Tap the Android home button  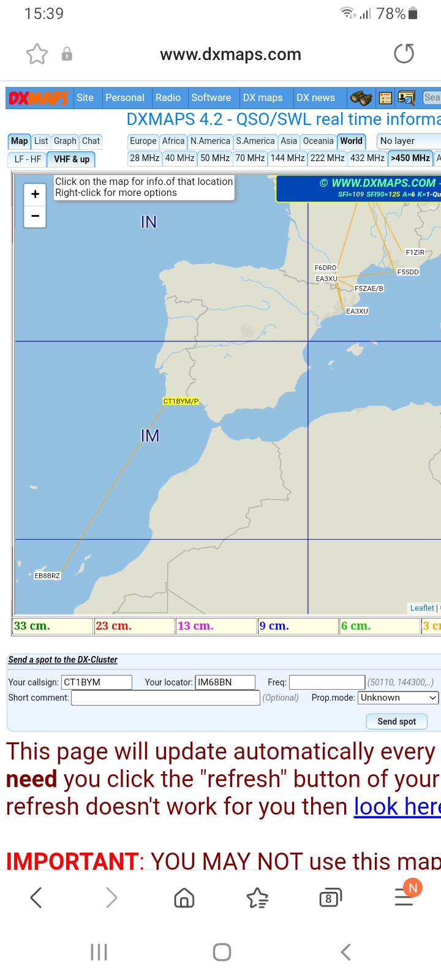tap(222, 952)
